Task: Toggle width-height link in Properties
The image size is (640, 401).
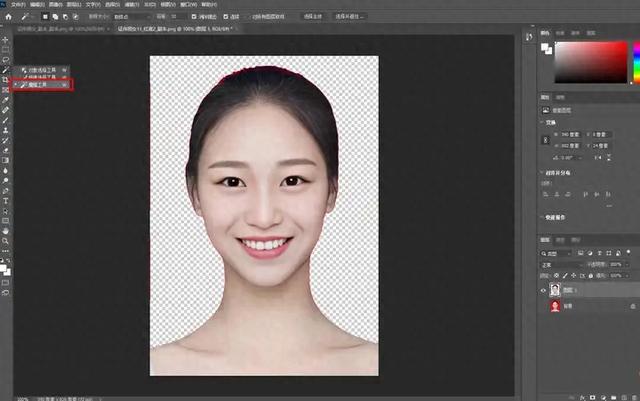Action: point(546,140)
